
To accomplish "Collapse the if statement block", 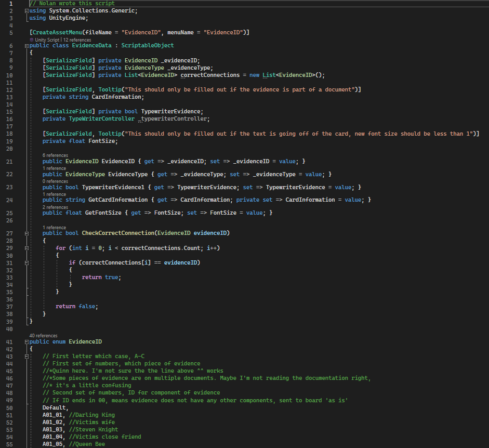I will [27, 263].
